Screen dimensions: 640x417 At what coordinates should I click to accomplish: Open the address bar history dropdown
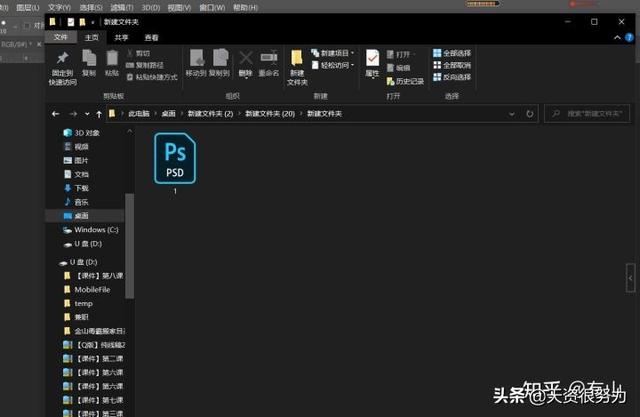click(511, 114)
